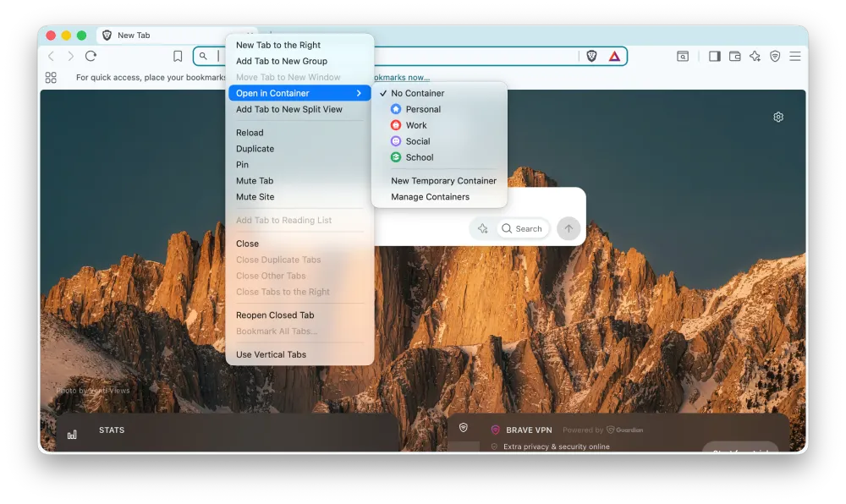The image size is (846, 504).
Task: Select New Tab to the Right
Action: 299,46
